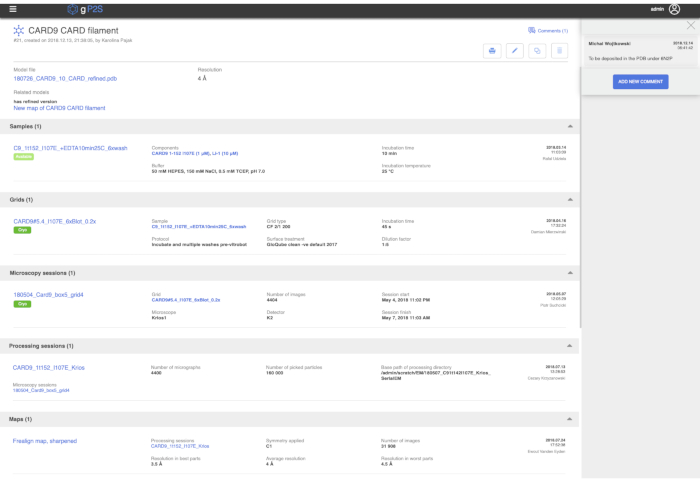Open the hamburger navigation menu

pyautogui.click(x=10, y=8)
